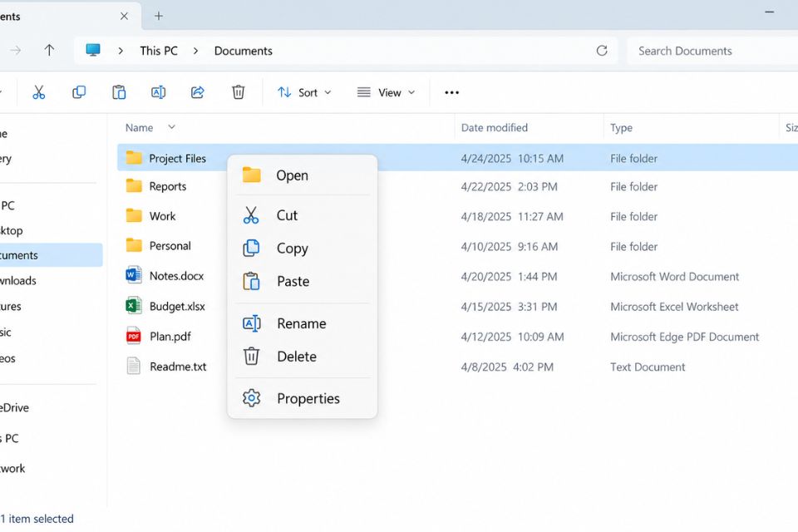Screen dimensions: 798x532
Task: Open the Sort dropdown
Action: pos(304,92)
